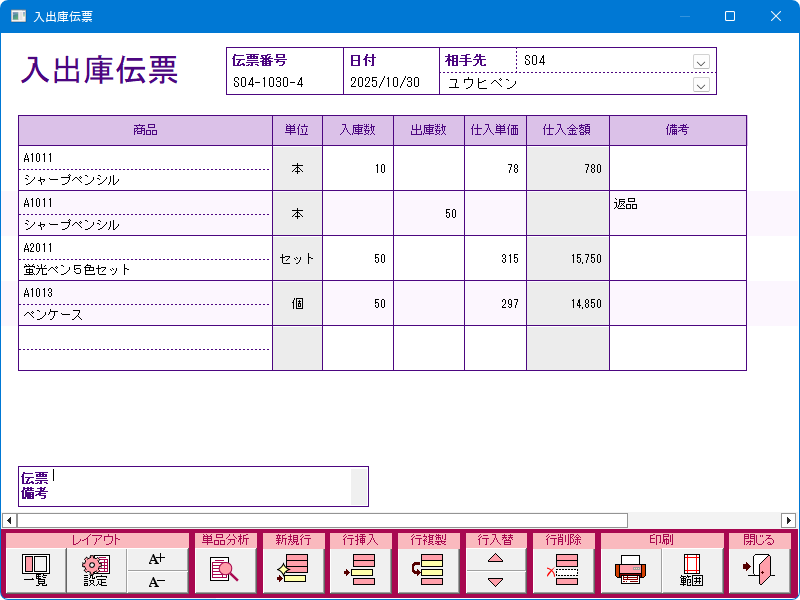Close the form with 閉じる
The height and width of the screenshot is (600, 800).
click(758, 571)
